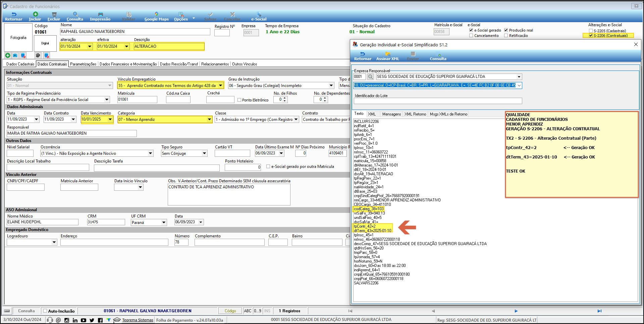Close the Geração Individual e-Social window

pos(636,44)
